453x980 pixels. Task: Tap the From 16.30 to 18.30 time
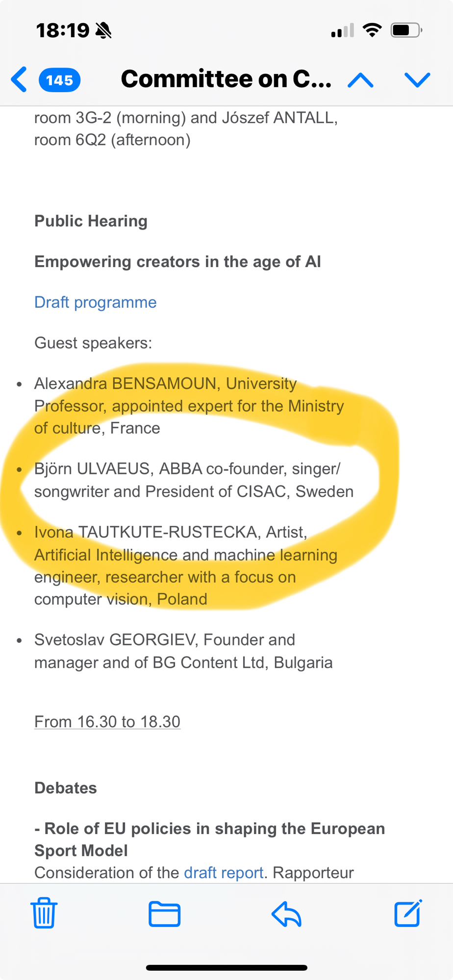point(107,722)
